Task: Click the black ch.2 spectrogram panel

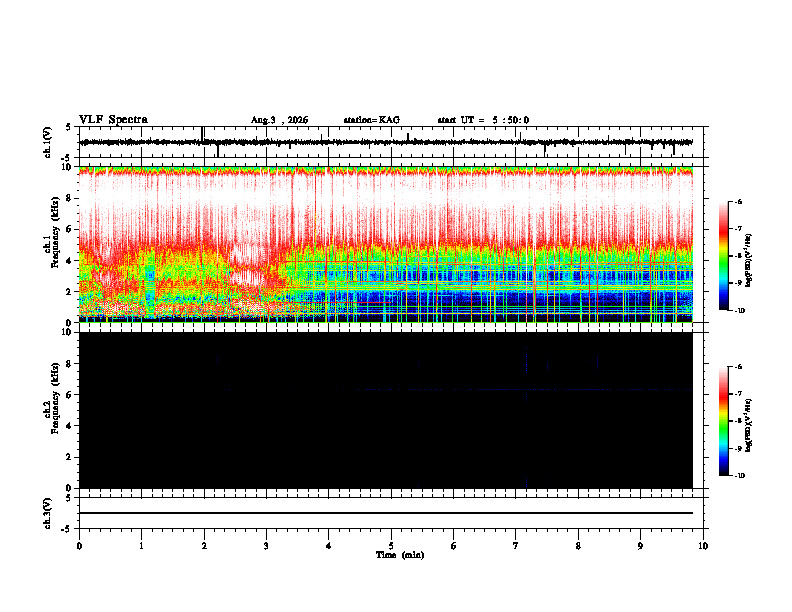Action: pyautogui.click(x=386, y=410)
